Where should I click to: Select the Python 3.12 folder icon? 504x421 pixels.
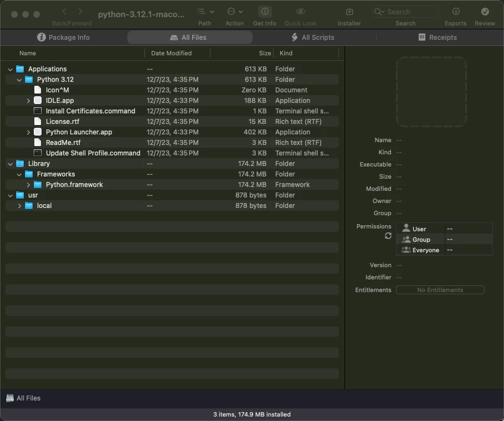coord(29,79)
